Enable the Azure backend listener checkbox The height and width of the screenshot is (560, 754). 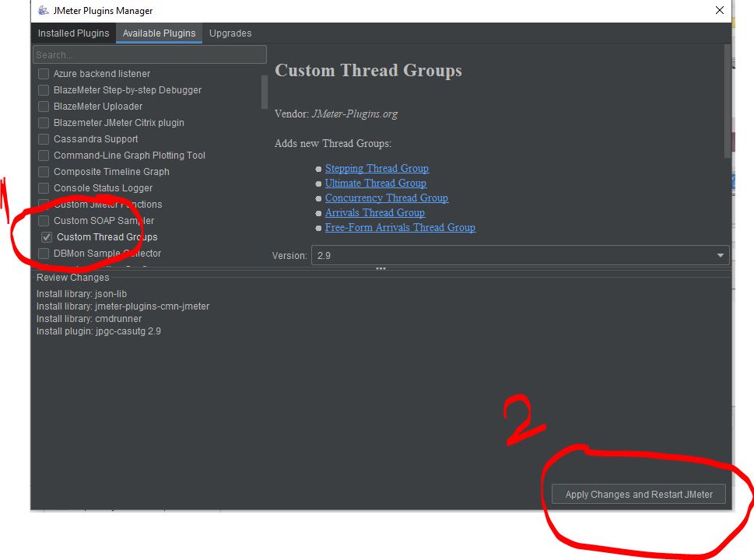coord(44,74)
